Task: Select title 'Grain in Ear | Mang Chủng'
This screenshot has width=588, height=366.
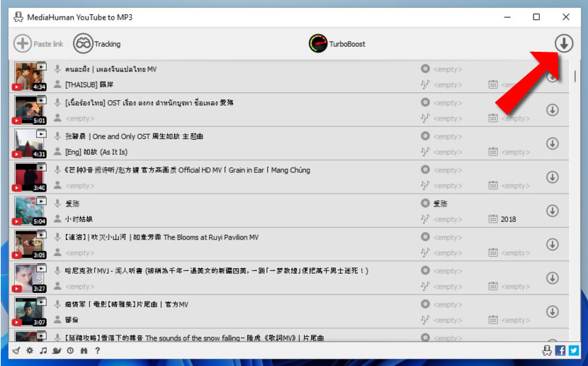Action: coord(269,170)
